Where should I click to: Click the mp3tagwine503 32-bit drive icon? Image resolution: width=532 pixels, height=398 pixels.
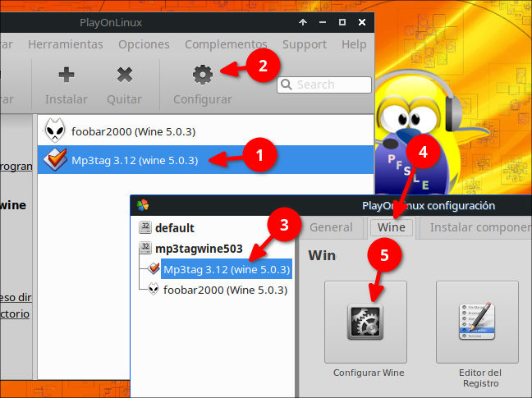click(x=145, y=248)
